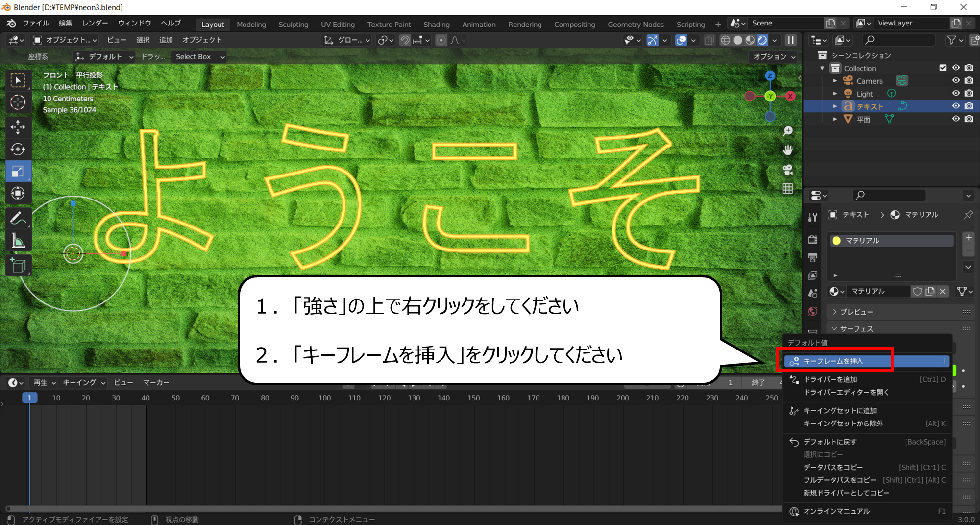Viewport: 980px width, 525px height.
Task: Switch to wireframe viewport shading
Action: [725, 40]
